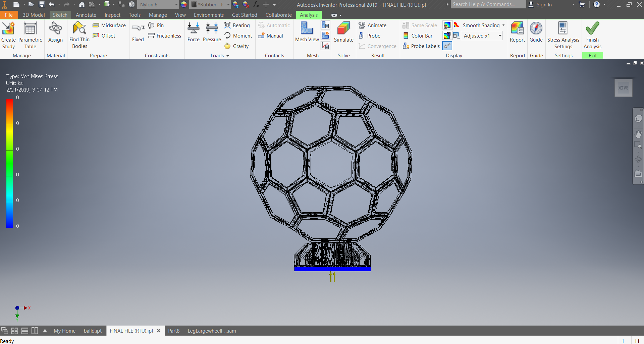
Task: Toggle minimum value display icon
Action: pyautogui.click(x=447, y=35)
